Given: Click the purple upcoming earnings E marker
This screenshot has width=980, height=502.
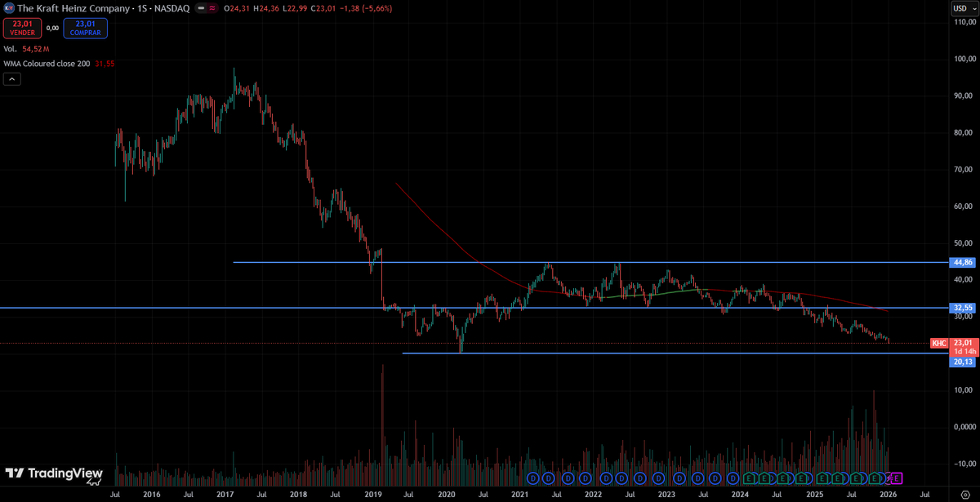Looking at the screenshot, I should tap(896, 477).
